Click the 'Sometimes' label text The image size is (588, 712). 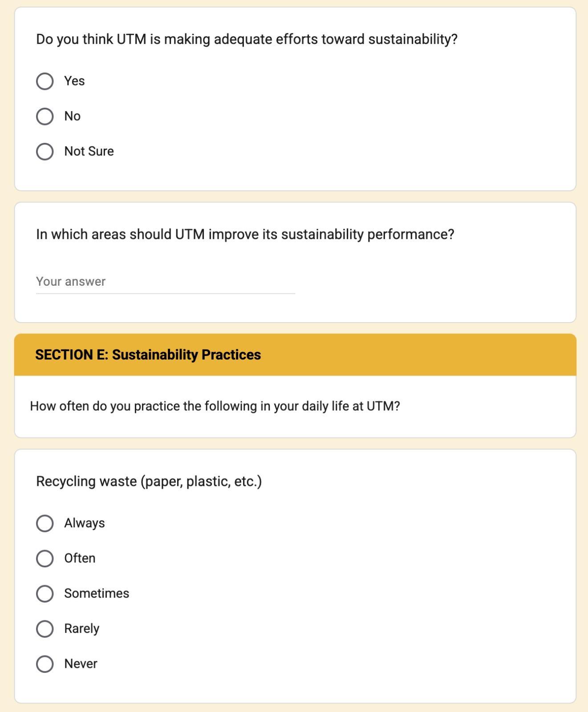97,593
